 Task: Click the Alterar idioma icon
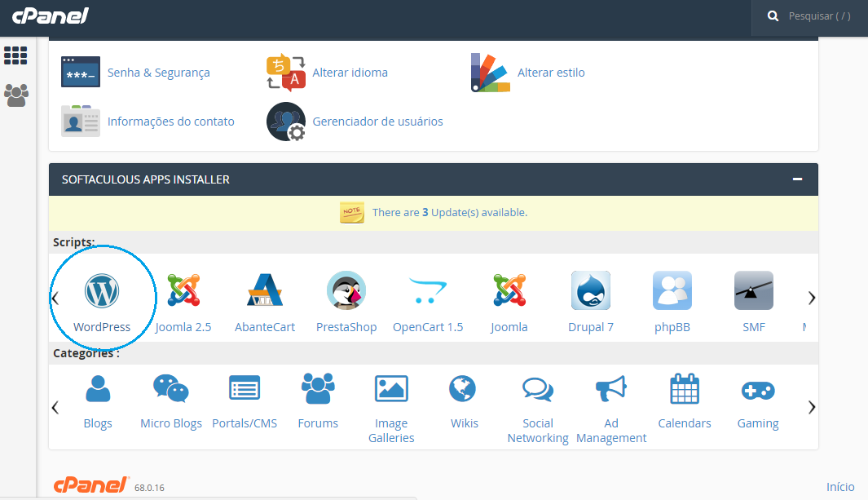coord(285,73)
